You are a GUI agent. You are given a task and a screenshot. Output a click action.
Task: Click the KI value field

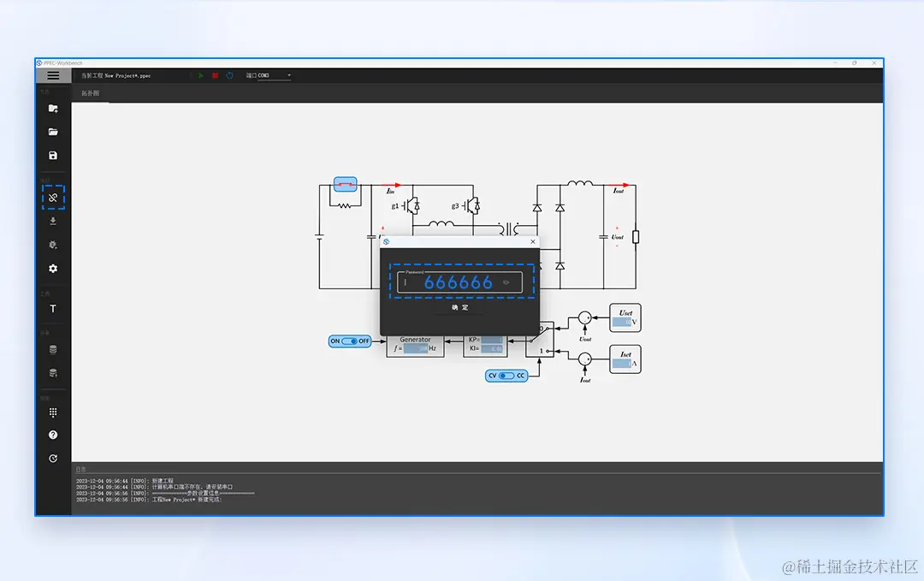pyautogui.click(x=491, y=349)
